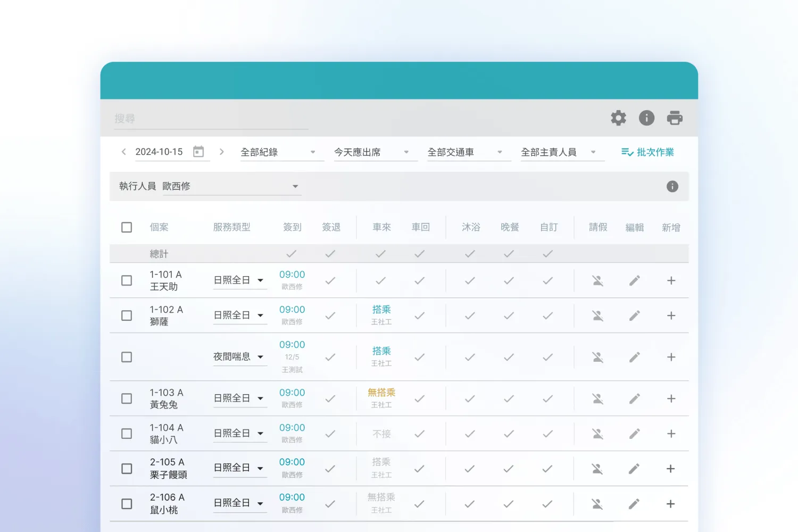798x532 pixels.
Task: Change 黃兔兔 service type dropdown
Action: click(240, 398)
